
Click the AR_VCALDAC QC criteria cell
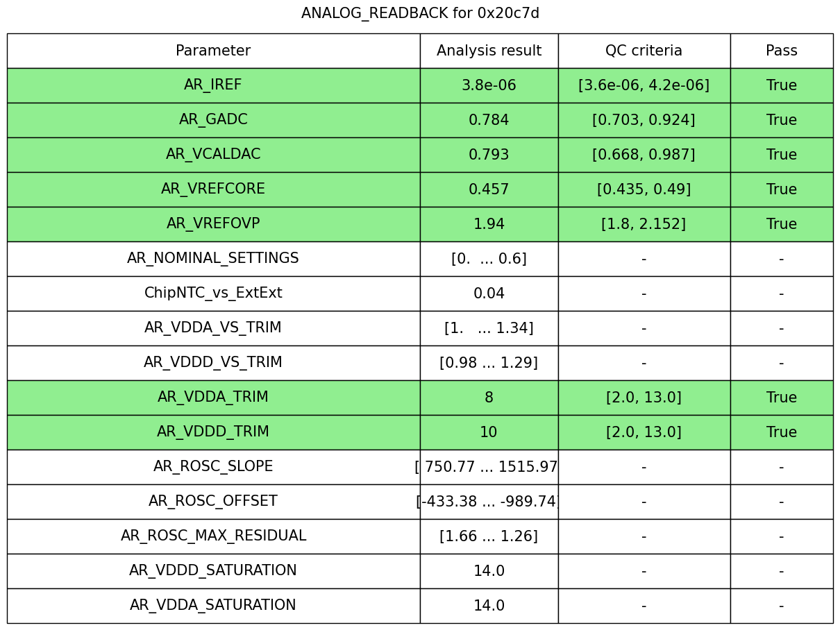644,155
